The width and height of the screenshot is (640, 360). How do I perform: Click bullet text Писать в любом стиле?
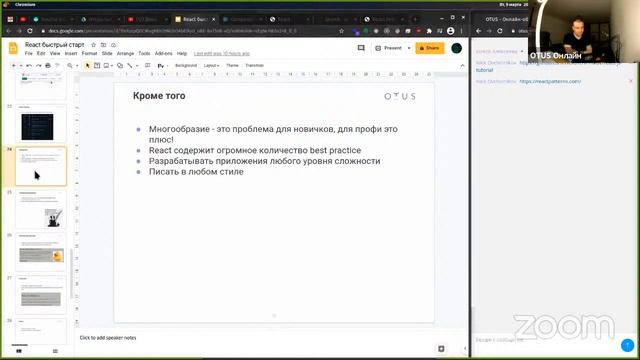click(x=196, y=172)
